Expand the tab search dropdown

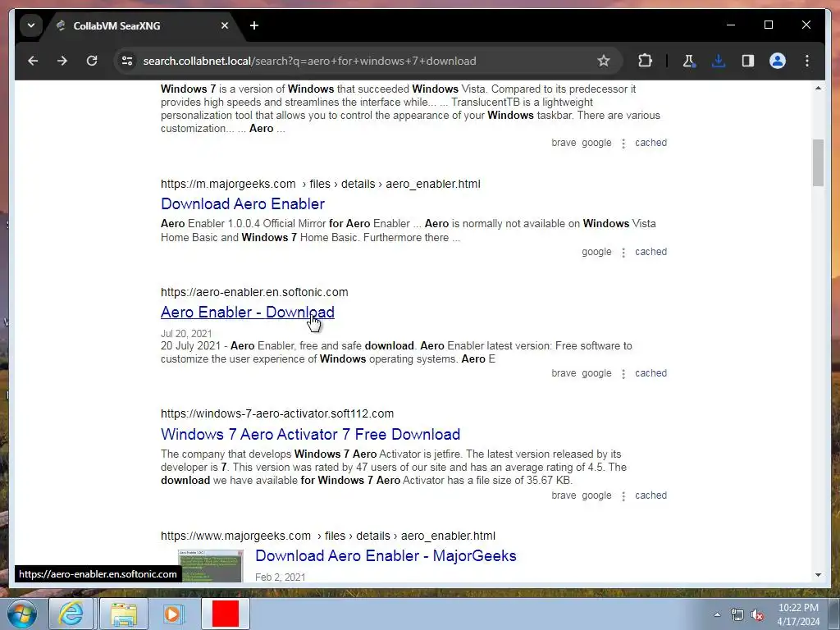pos(31,25)
